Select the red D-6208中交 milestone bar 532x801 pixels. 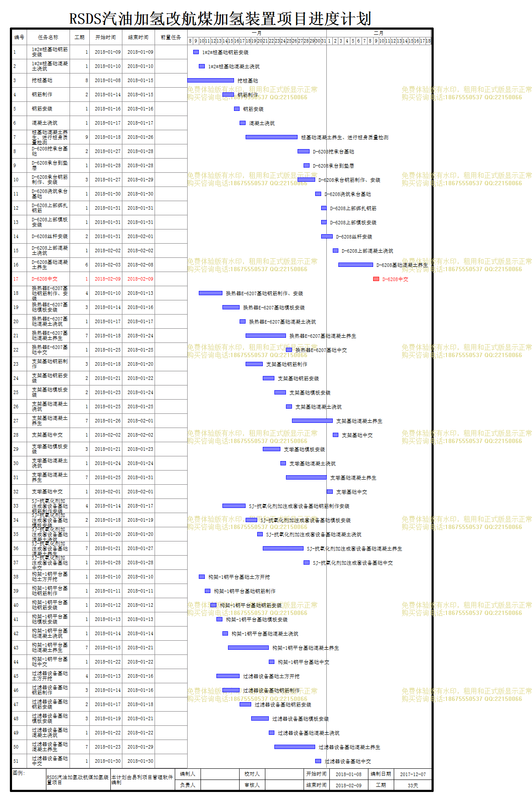click(376, 279)
